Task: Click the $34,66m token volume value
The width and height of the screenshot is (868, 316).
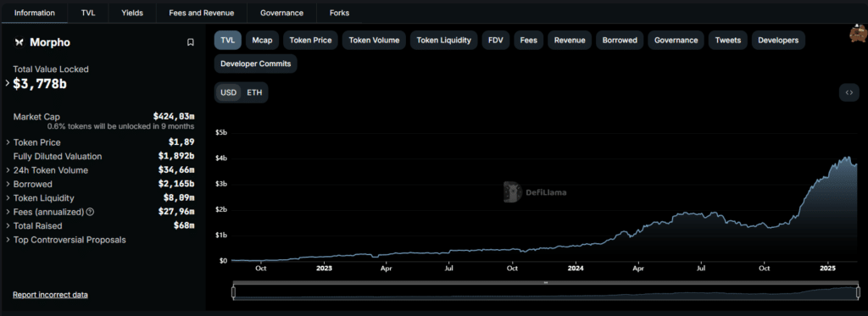Action: click(x=176, y=170)
